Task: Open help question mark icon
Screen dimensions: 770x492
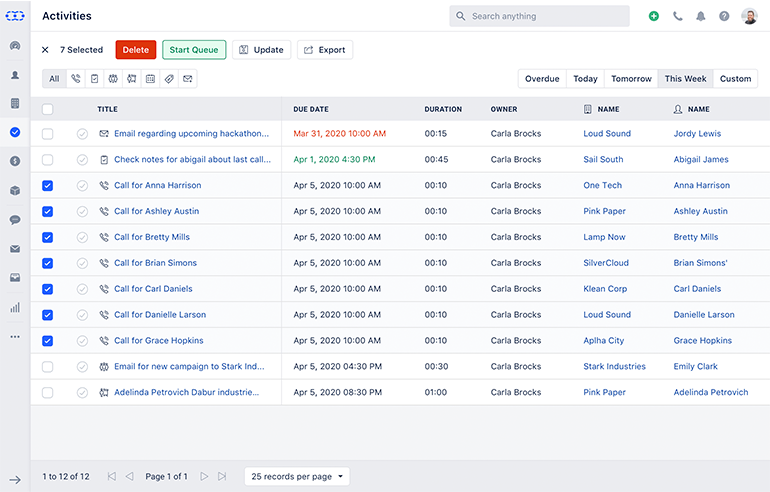Action: tap(724, 16)
